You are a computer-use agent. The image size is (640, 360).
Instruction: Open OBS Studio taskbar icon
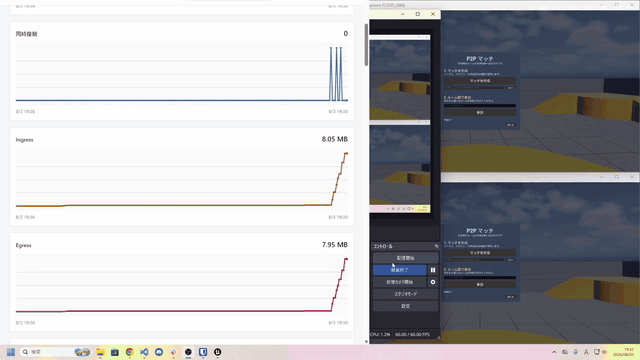click(188, 352)
